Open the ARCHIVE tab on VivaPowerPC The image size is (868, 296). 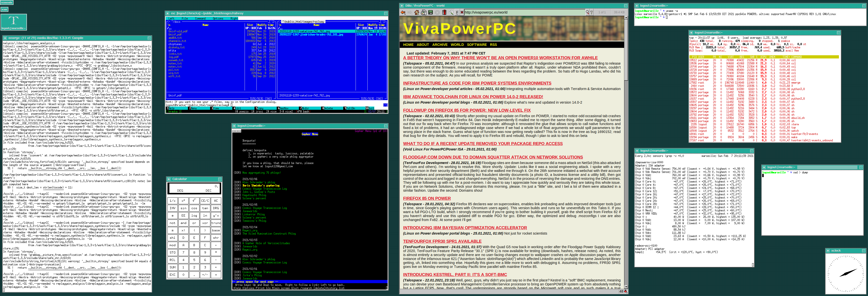440,44
